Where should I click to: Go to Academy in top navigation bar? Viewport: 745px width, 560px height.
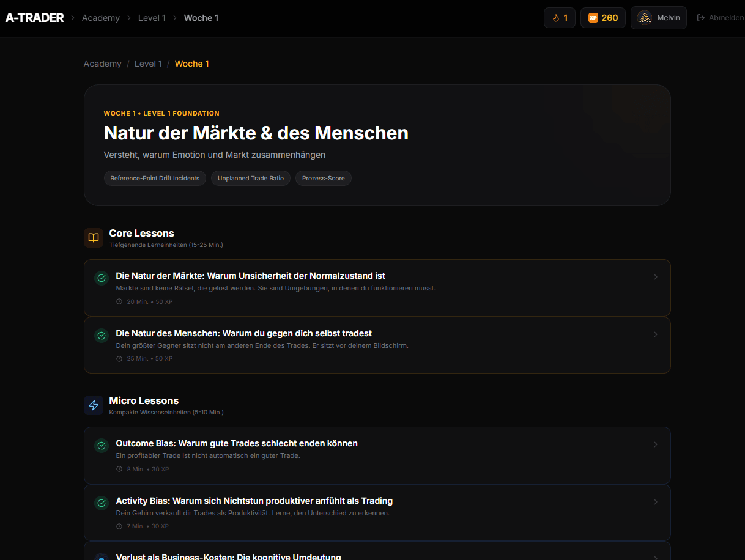click(x=101, y=18)
